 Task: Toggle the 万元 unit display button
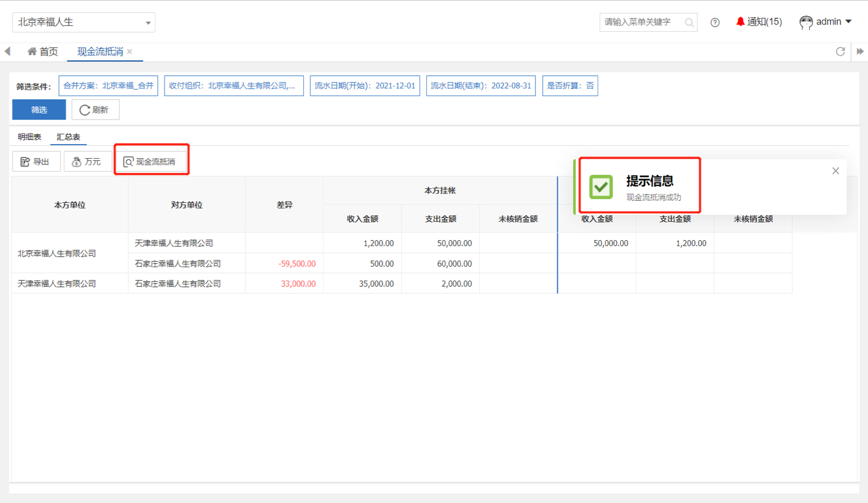[x=87, y=162]
